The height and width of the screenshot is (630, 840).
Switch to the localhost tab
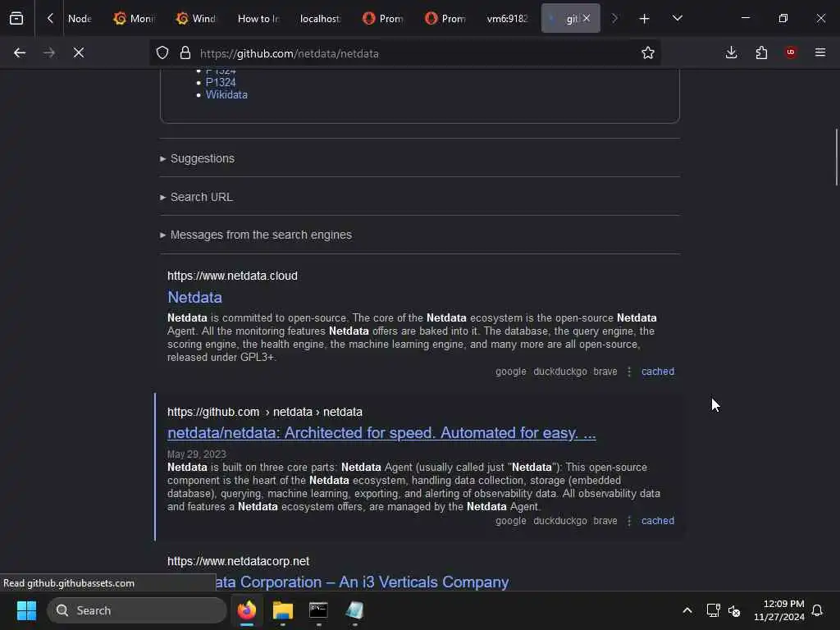coord(320,18)
